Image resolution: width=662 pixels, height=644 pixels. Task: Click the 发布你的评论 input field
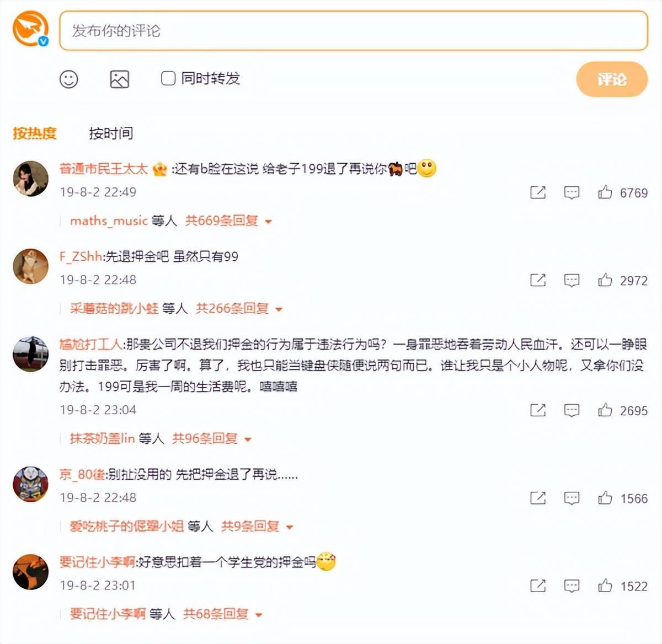[354, 31]
